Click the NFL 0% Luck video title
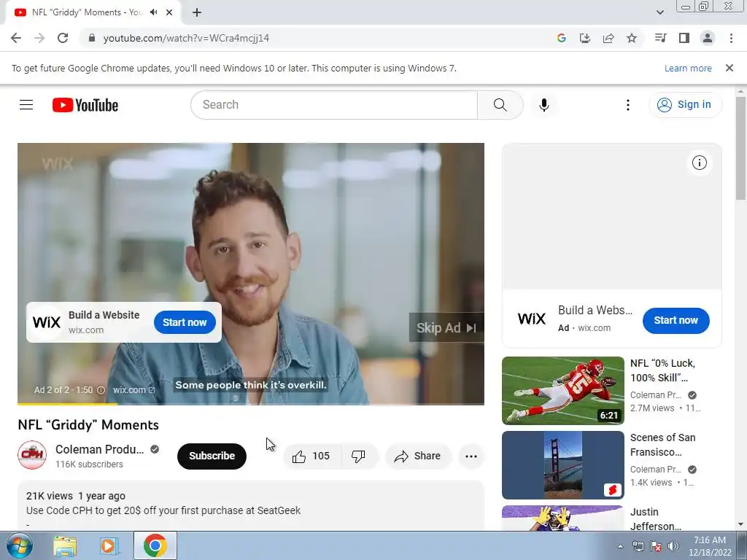This screenshot has width=747, height=560. 662,370
